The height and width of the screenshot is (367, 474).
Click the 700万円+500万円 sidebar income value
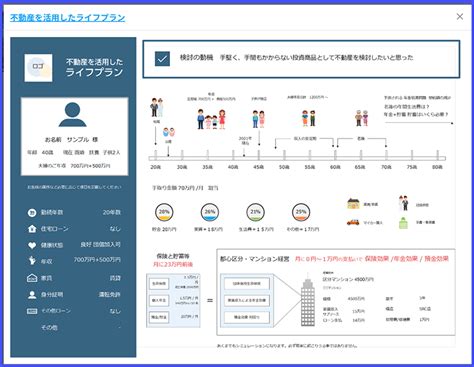pos(97,259)
